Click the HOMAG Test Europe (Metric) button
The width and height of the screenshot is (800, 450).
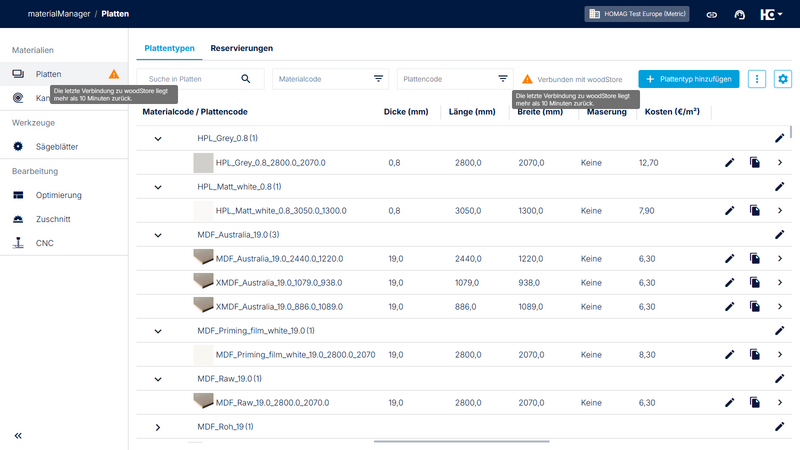pos(637,14)
